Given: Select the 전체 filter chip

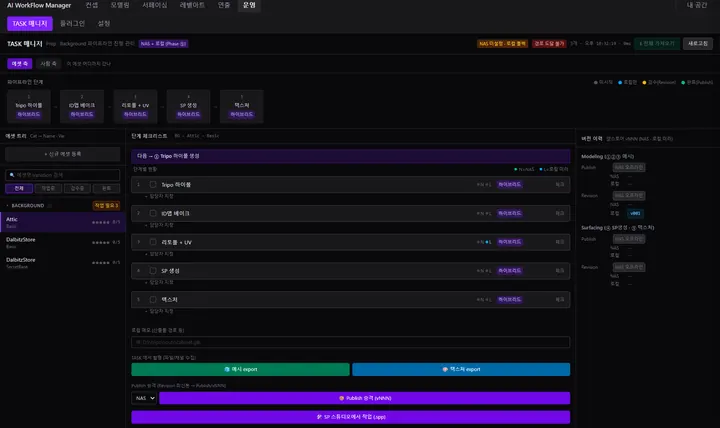Looking at the screenshot, I should coord(19,188).
